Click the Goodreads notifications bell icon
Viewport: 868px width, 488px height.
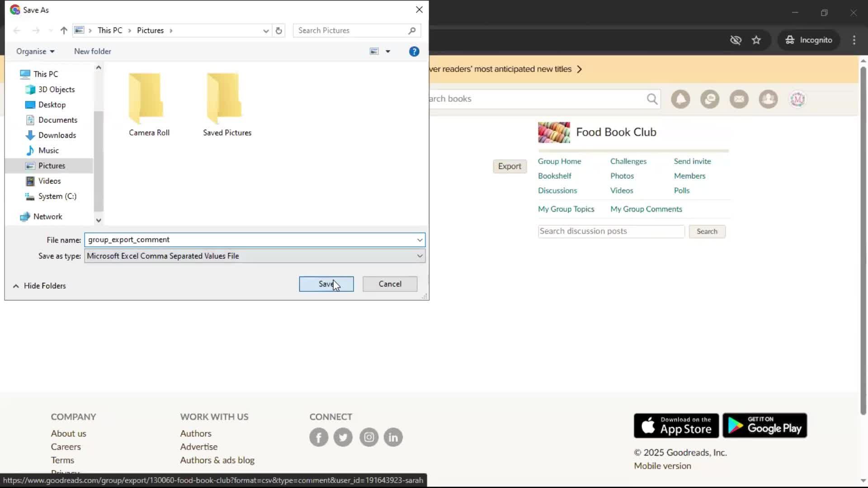tap(680, 99)
